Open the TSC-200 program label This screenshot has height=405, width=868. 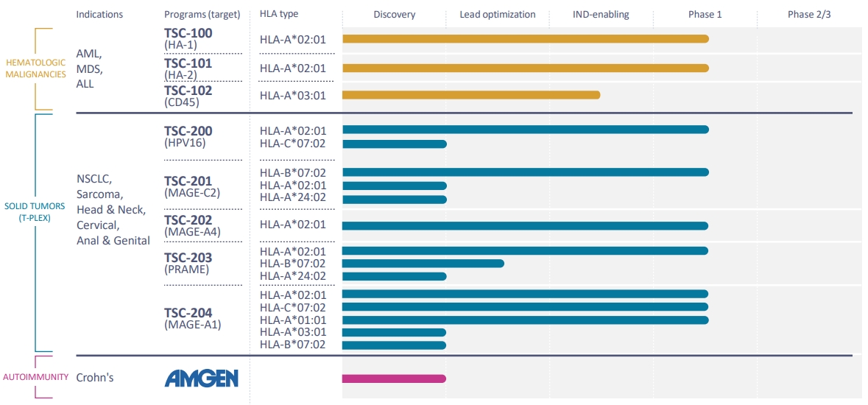point(188,132)
